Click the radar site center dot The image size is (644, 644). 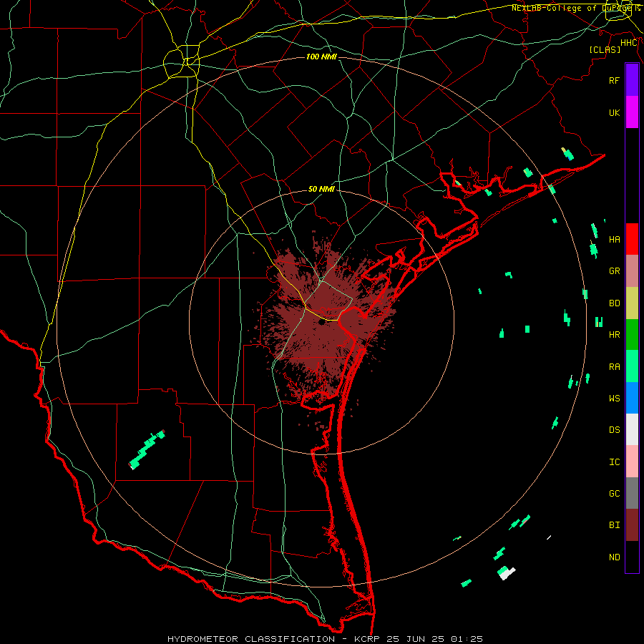click(x=321, y=323)
